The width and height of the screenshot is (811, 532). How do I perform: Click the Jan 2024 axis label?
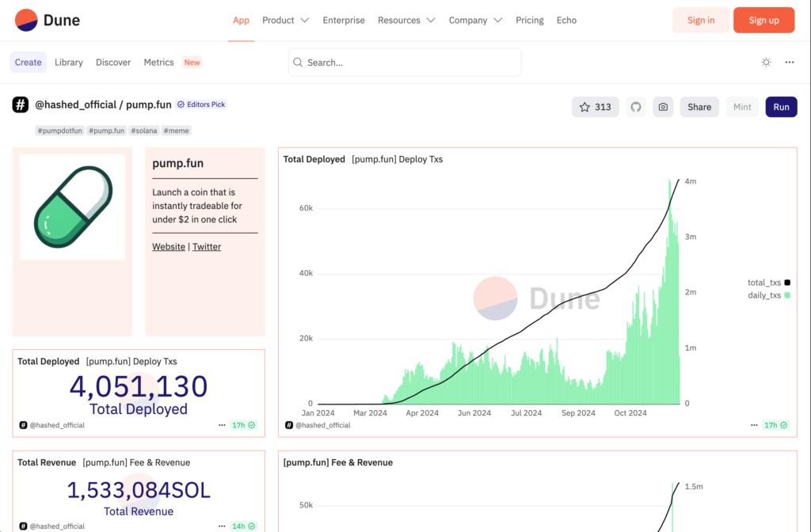tap(318, 413)
